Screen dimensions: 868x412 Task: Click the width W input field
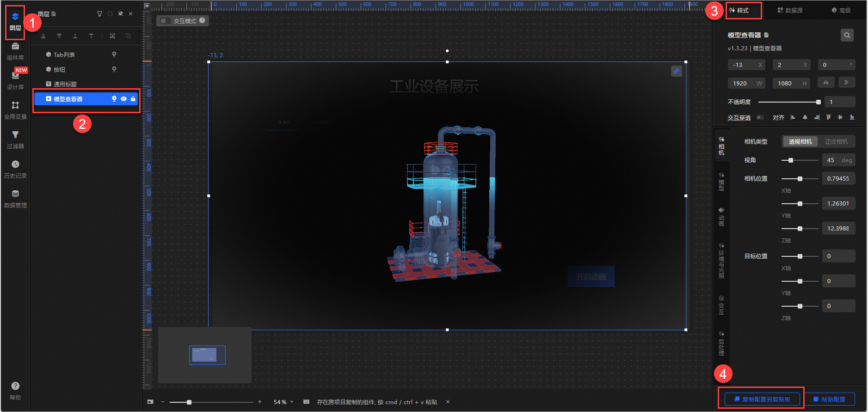746,83
